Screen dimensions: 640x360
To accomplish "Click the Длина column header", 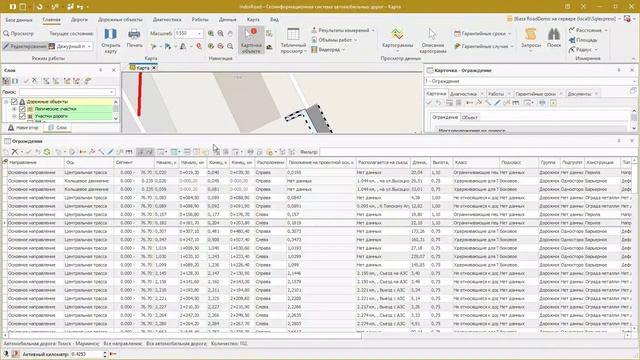I will click(420, 162).
